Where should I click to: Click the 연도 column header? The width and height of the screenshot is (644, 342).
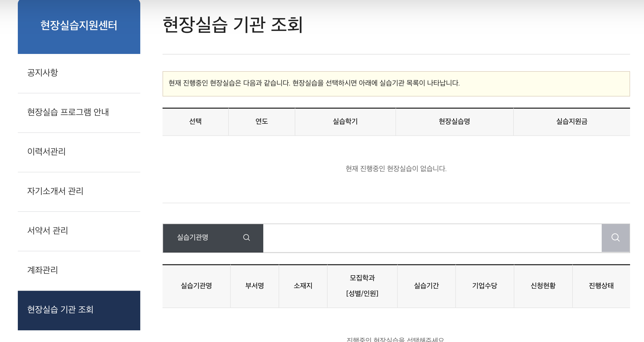[x=262, y=122]
